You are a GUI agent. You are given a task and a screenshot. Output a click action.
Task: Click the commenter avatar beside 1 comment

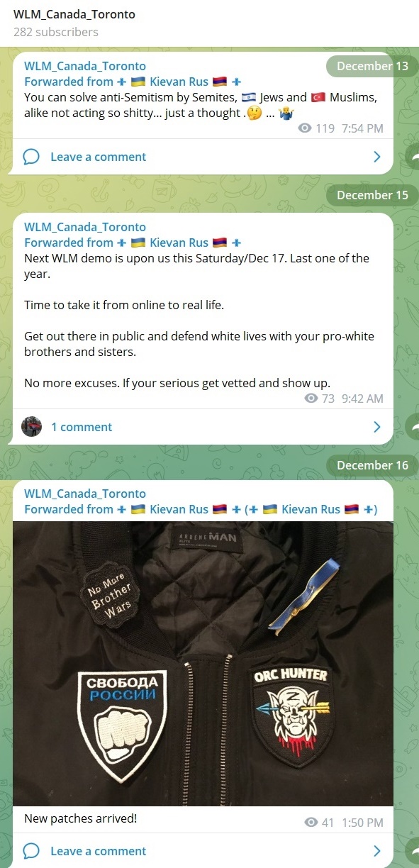coord(32,427)
